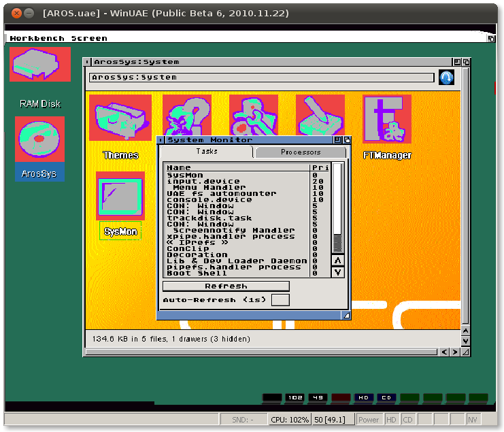
Task: Click task list scroll down arrow
Action: click(x=337, y=272)
